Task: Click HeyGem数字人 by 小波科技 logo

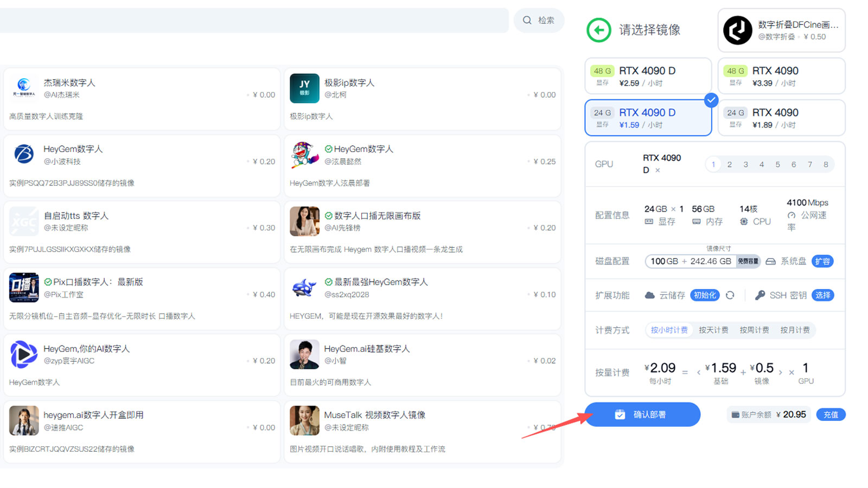Action: tap(23, 154)
